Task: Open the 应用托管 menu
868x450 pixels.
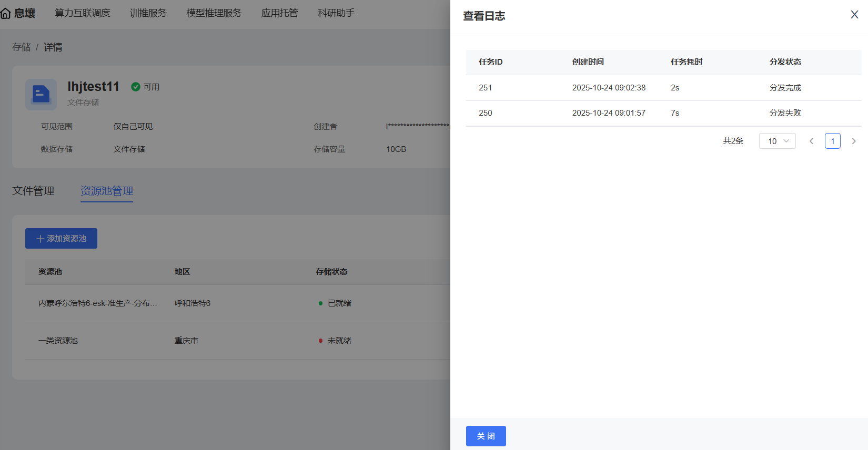Action: [x=279, y=13]
